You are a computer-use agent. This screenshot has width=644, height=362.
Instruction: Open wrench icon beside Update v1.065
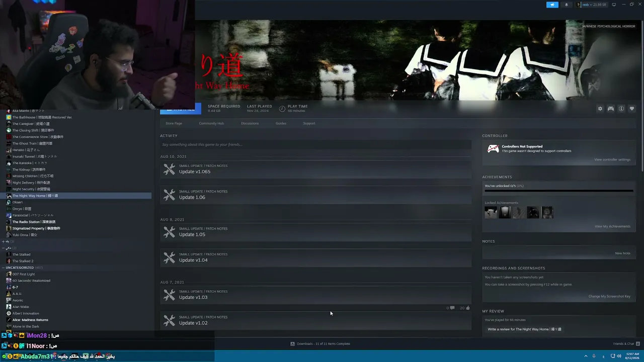(x=169, y=169)
